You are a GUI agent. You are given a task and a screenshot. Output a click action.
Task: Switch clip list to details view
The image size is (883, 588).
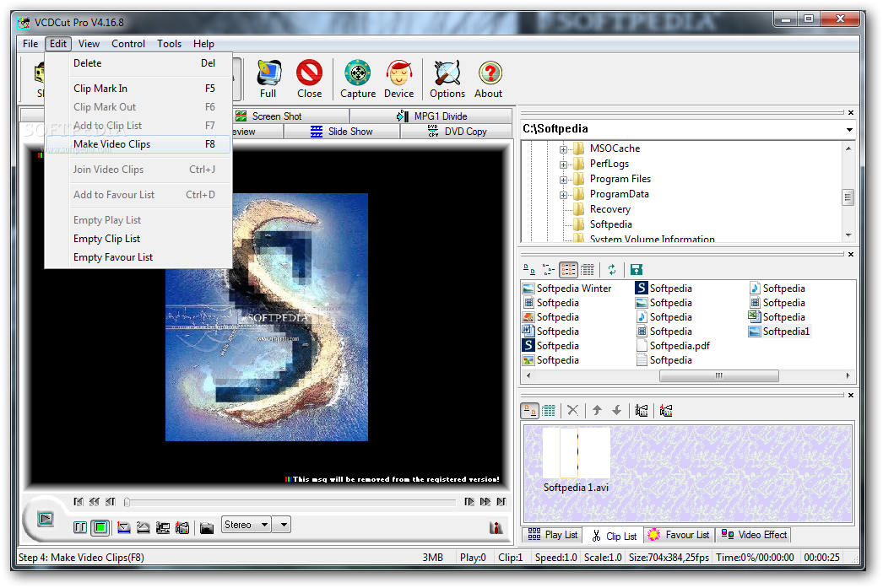pos(549,410)
